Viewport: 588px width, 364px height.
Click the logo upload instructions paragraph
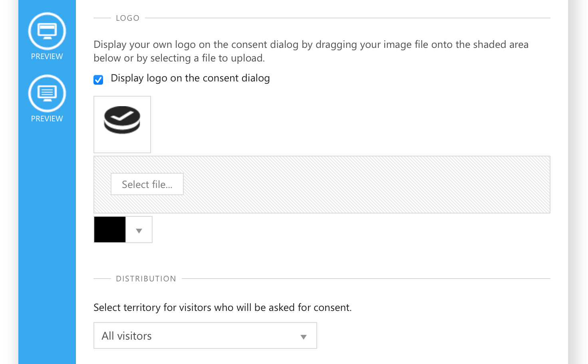click(x=311, y=51)
